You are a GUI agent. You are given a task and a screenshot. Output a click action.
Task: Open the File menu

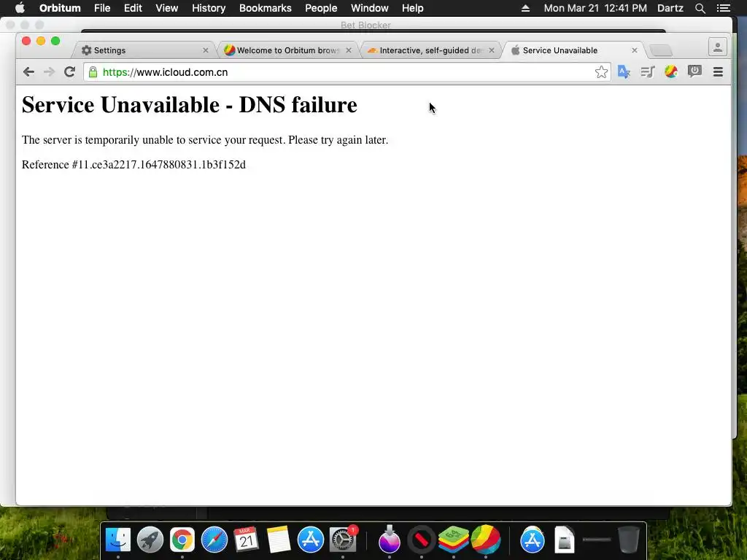[x=102, y=8]
